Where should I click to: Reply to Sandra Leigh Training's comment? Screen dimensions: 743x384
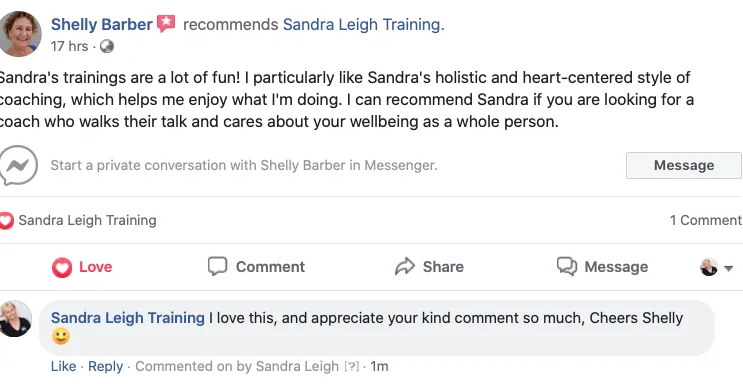[105, 366]
